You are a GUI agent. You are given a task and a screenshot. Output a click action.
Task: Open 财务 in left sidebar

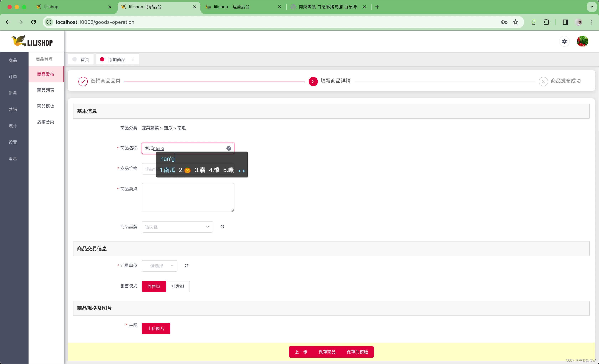(13, 93)
